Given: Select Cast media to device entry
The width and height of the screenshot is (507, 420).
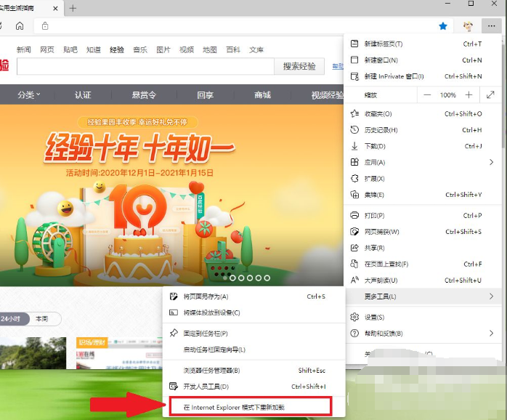Looking at the screenshot, I should pos(253,312).
